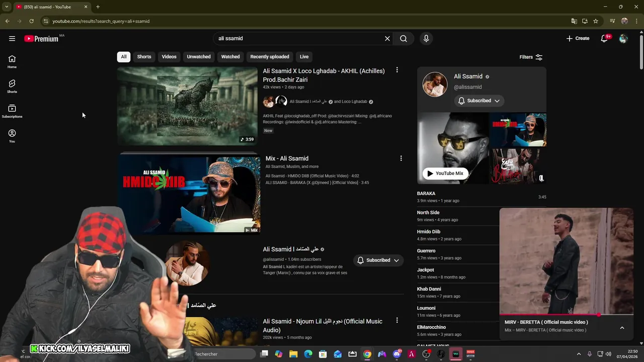
Task: Expand the mini player queue chevron
Action: click(622, 328)
